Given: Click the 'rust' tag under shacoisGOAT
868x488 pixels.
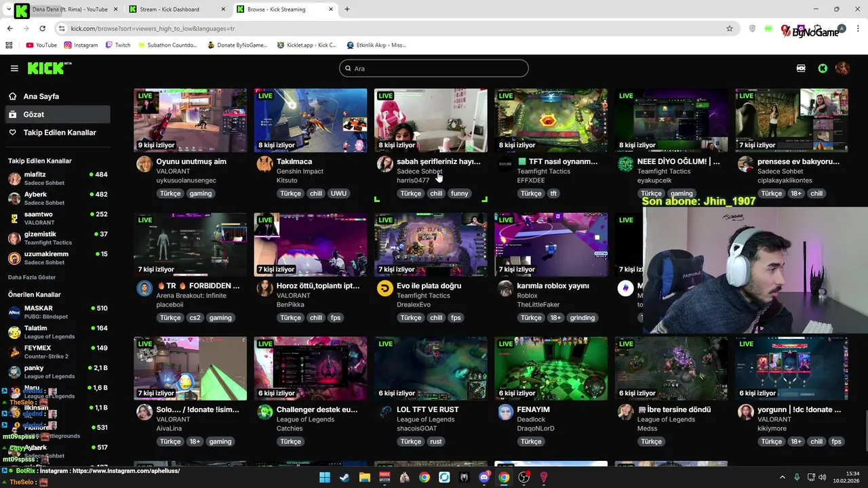Looking at the screenshot, I should (436, 441).
